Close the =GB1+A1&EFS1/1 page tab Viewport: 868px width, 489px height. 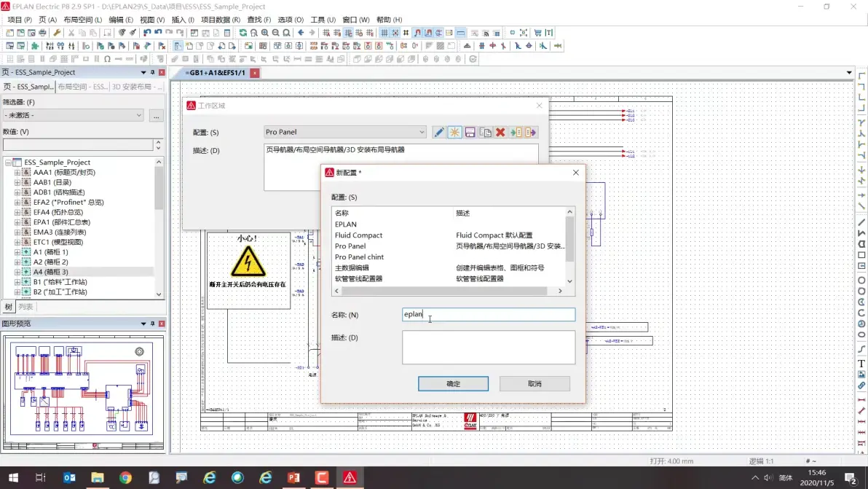point(255,73)
